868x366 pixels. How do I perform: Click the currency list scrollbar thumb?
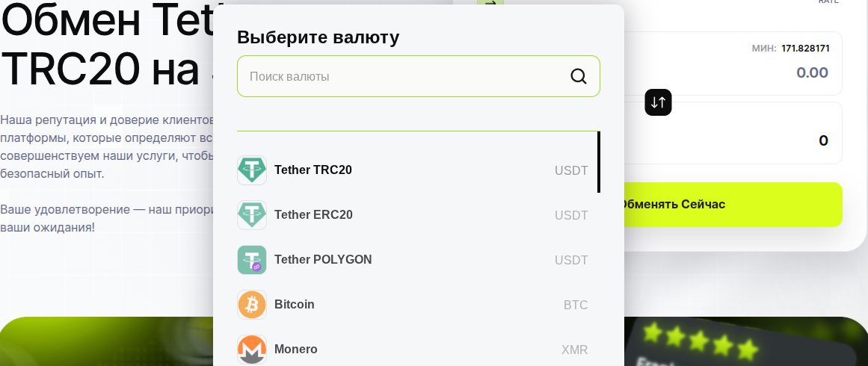[x=599, y=161]
